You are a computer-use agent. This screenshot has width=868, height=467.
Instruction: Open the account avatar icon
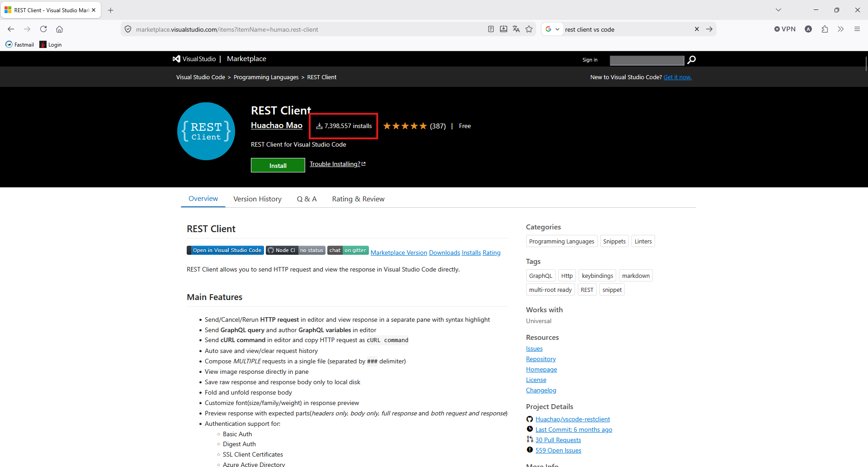pyautogui.click(x=808, y=29)
